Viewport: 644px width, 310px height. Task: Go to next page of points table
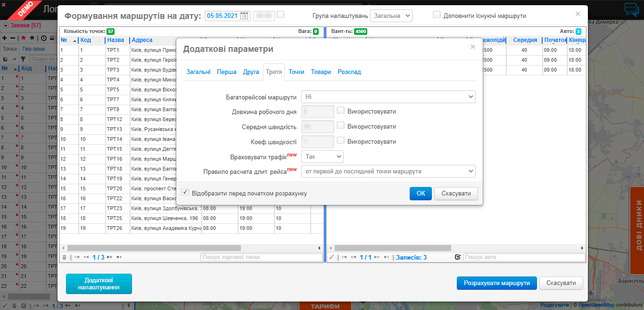click(x=109, y=257)
